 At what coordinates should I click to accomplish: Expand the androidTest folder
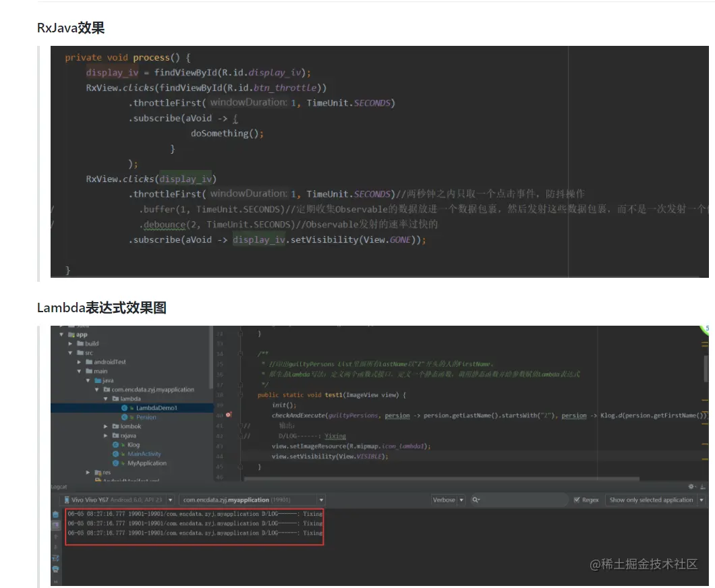(x=79, y=362)
